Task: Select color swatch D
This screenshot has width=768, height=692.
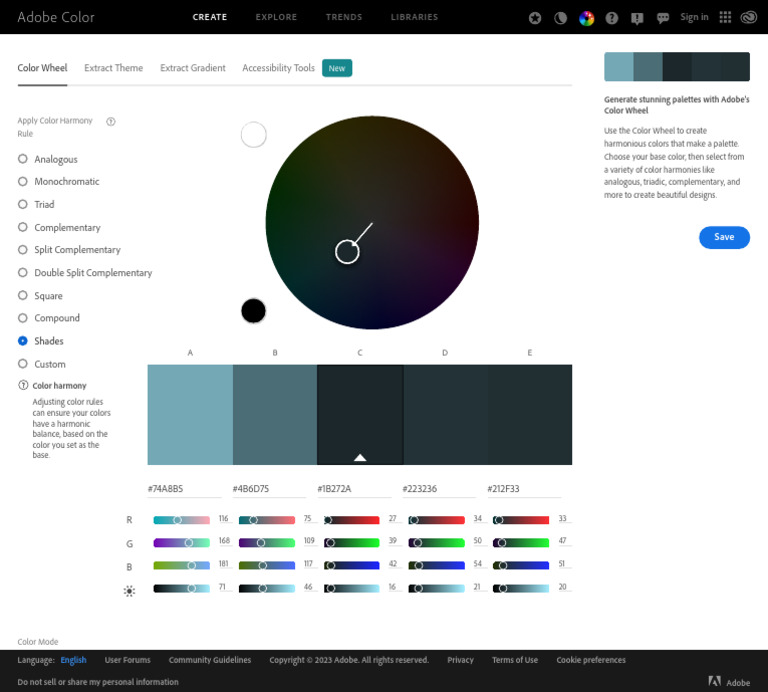Action: (445, 415)
